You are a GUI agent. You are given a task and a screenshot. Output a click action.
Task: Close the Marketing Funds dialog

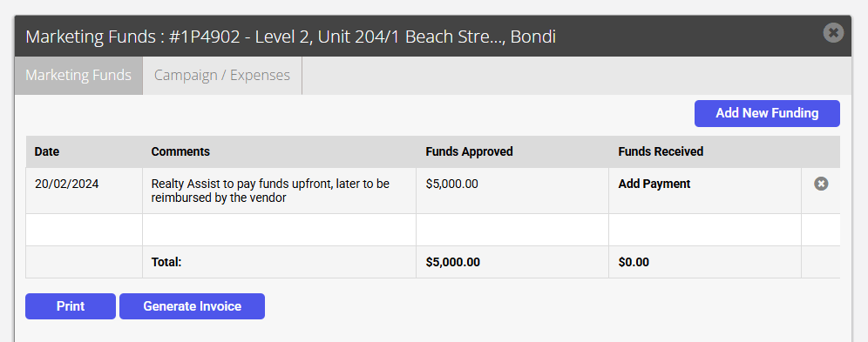(x=832, y=32)
